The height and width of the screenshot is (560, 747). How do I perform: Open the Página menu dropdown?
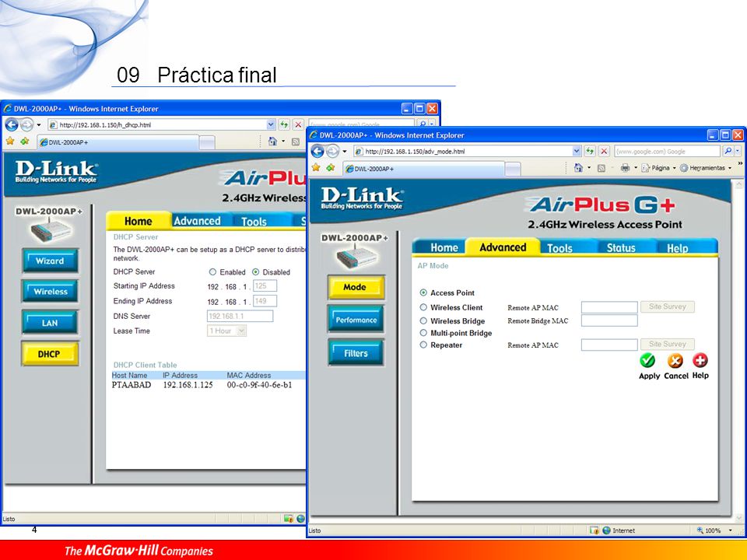[x=674, y=168]
